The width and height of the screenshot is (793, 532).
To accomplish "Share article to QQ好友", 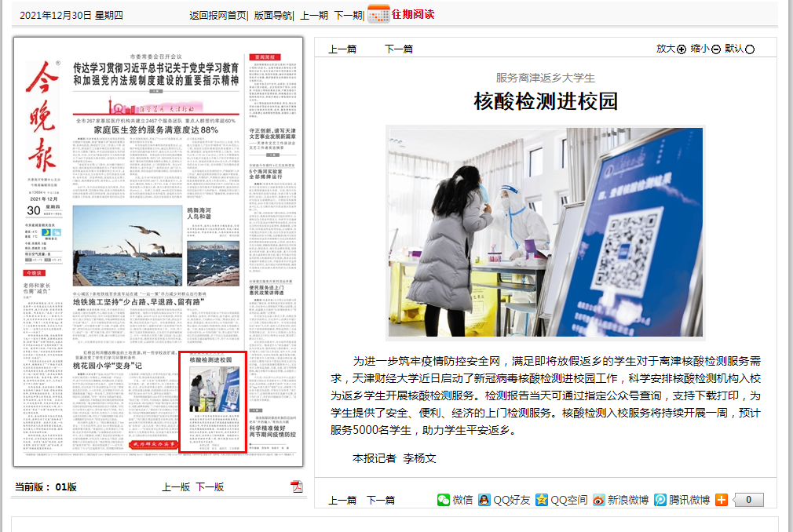I will click(484, 500).
